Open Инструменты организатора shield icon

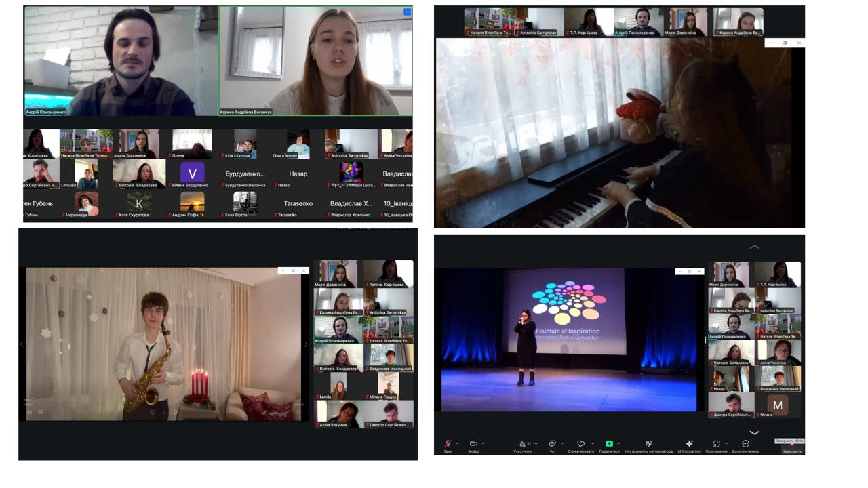tap(648, 444)
